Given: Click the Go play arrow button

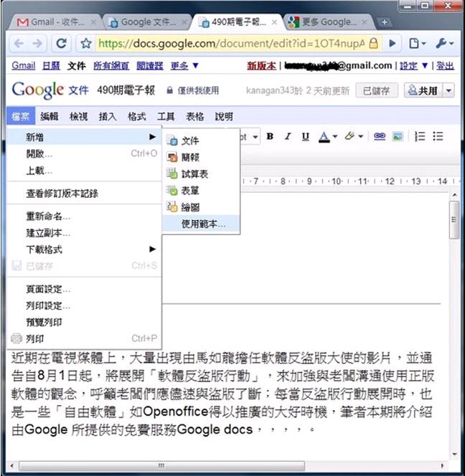Looking at the screenshot, I should (393, 44).
